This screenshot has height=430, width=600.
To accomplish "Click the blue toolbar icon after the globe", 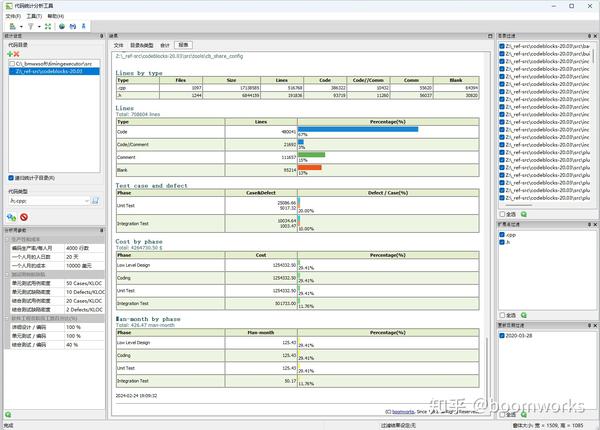I will [73, 26].
